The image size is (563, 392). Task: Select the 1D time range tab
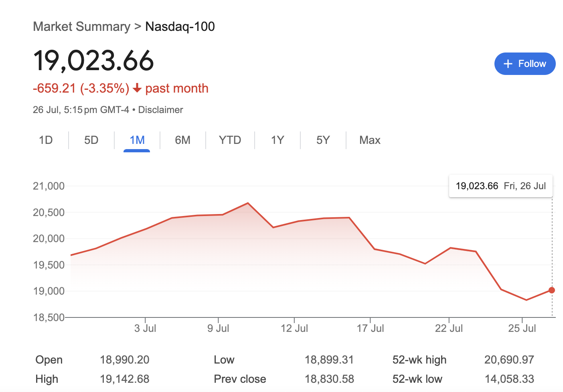(46, 140)
